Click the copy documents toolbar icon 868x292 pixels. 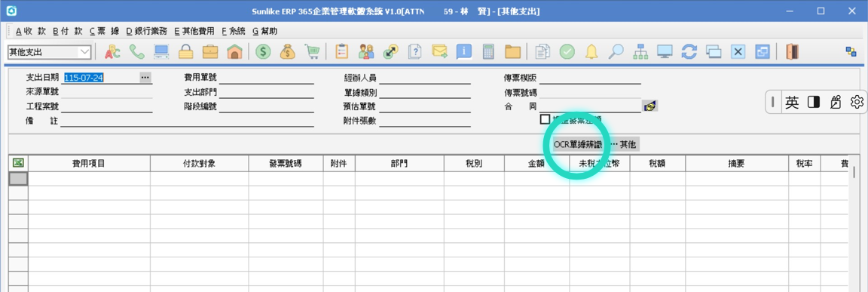point(542,51)
